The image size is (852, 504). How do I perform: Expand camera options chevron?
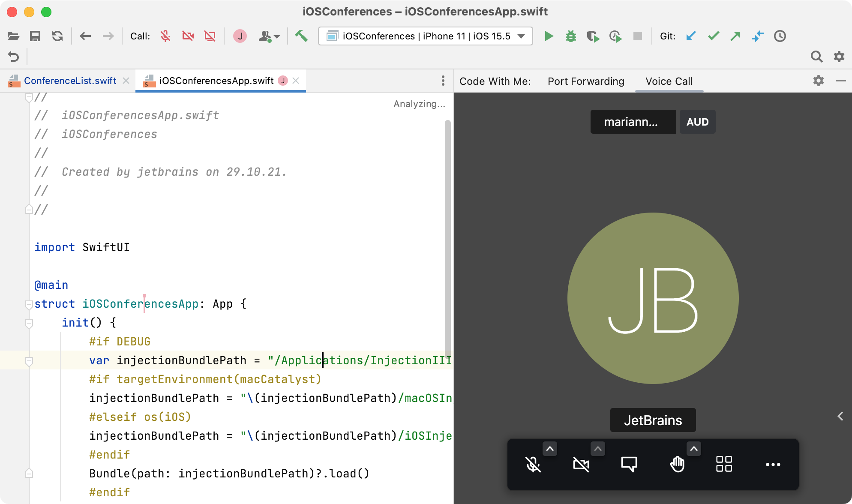(598, 449)
